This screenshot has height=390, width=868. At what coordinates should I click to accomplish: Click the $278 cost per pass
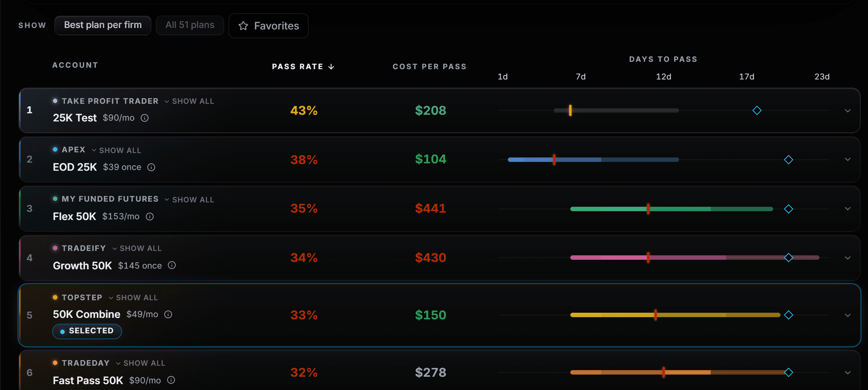(x=430, y=372)
